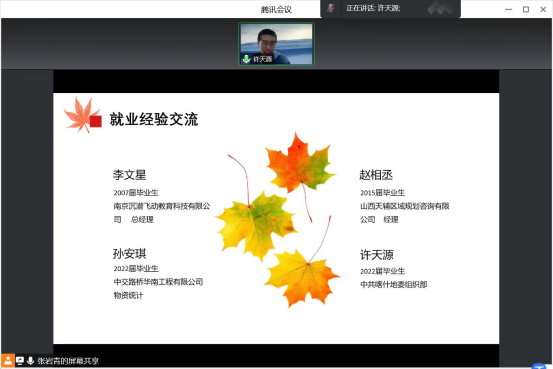This screenshot has width=553, height=369.
Task: Click the name 赵相丞 on the slide
Action: pos(376,175)
